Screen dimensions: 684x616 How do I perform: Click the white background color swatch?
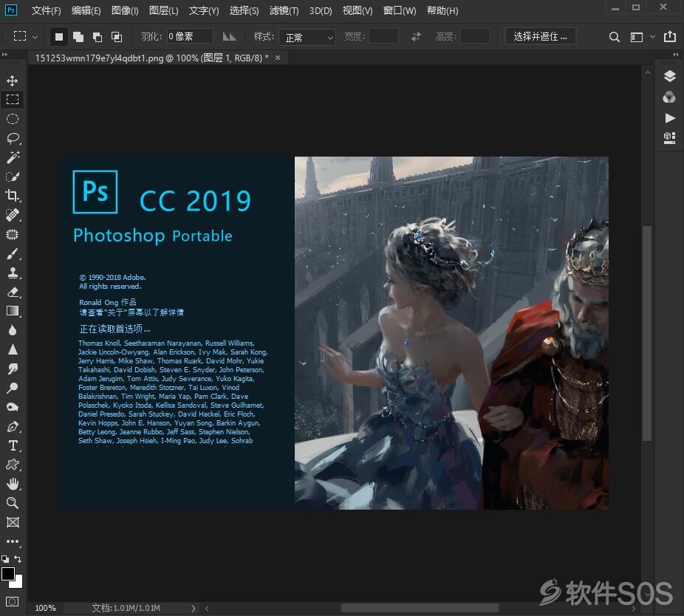coord(18,584)
